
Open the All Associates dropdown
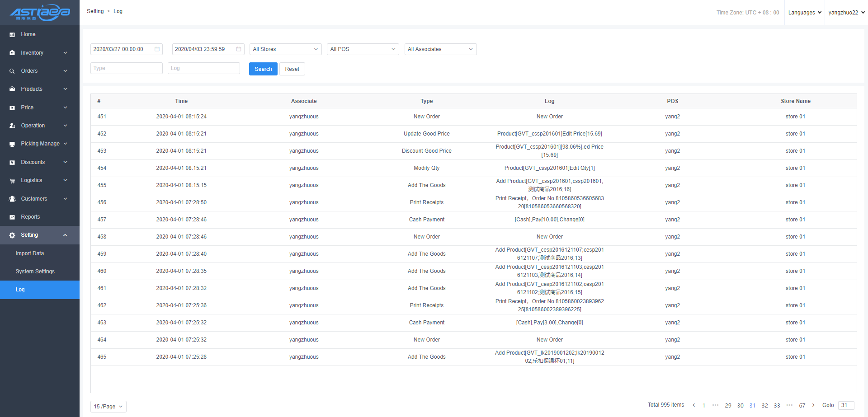point(440,49)
